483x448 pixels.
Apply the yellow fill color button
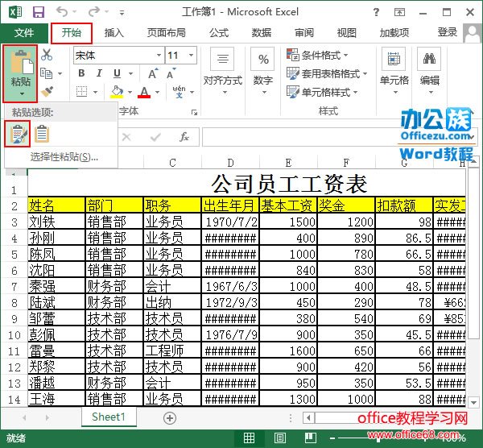pyautogui.click(x=117, y=92)
